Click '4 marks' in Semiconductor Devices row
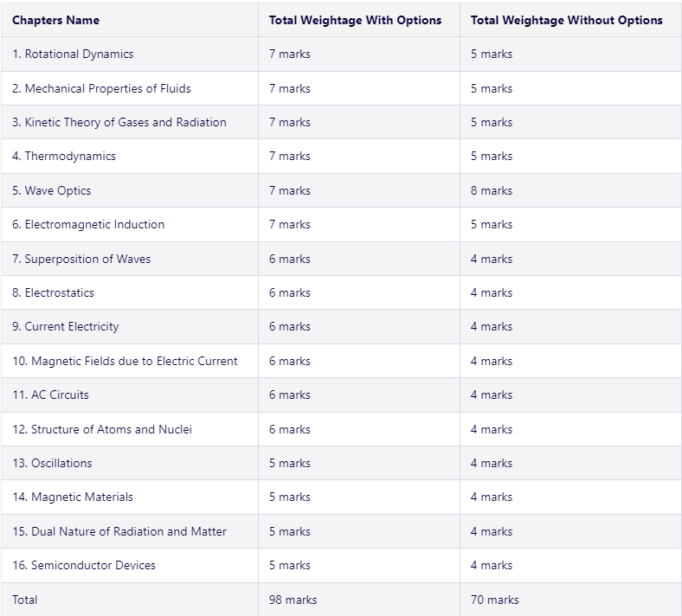 coord(492,565)
